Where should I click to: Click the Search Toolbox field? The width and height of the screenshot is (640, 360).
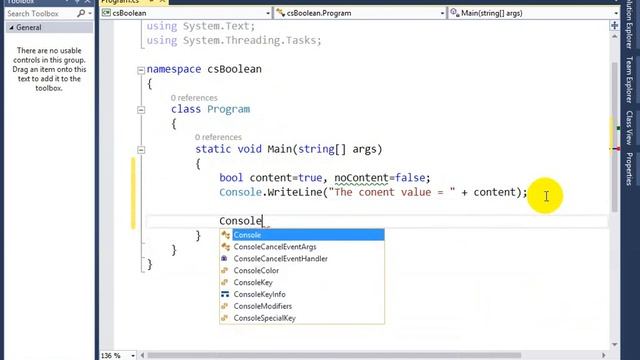(x=41, y=13)
